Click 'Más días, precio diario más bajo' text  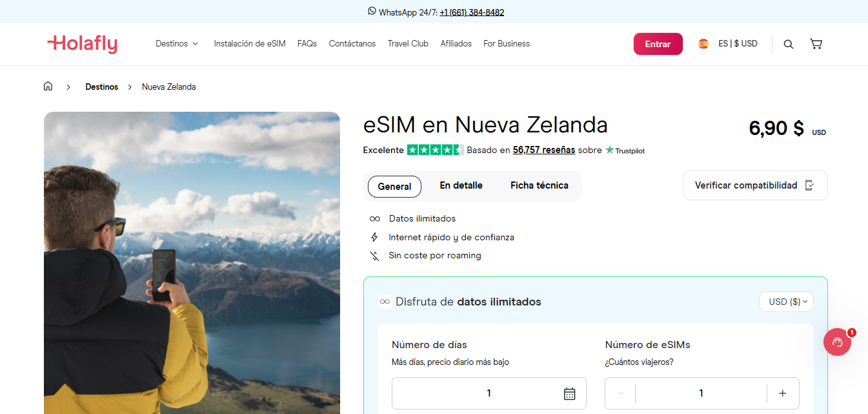click(450, 362)
